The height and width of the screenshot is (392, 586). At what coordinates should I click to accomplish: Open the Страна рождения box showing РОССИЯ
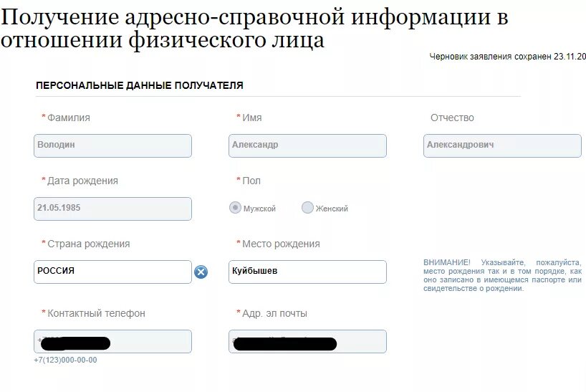(112, 272)
